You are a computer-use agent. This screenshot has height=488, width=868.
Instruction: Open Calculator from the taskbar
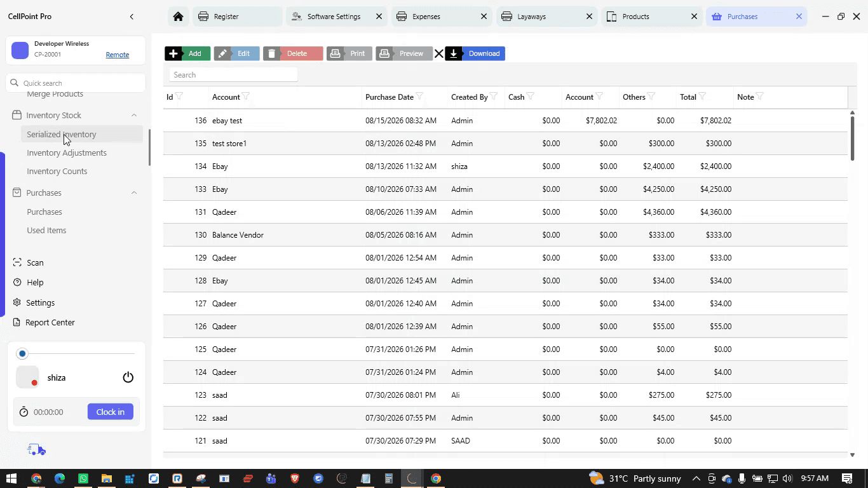[x=389, y=478]
